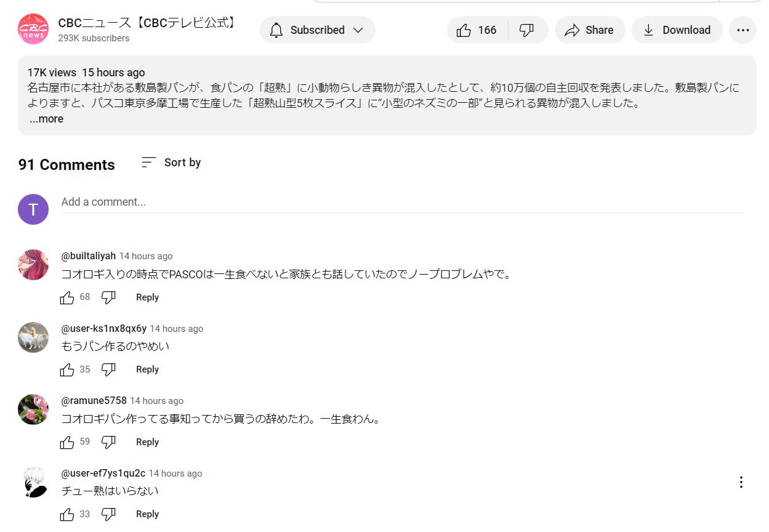The height and width of the screenshot is (532, 769).
Task: Dislike the video
Action: tap(527, 30)
